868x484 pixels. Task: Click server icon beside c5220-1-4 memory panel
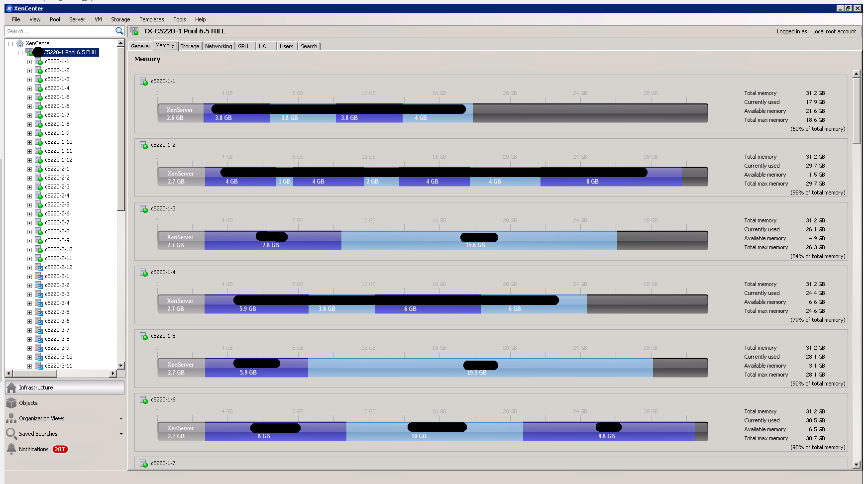coord(144,273)
